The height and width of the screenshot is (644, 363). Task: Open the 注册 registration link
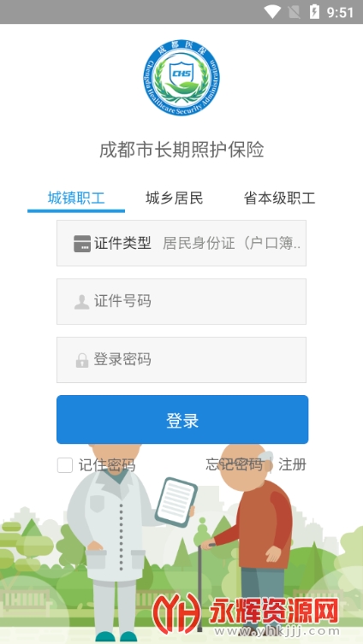(292, 464)
